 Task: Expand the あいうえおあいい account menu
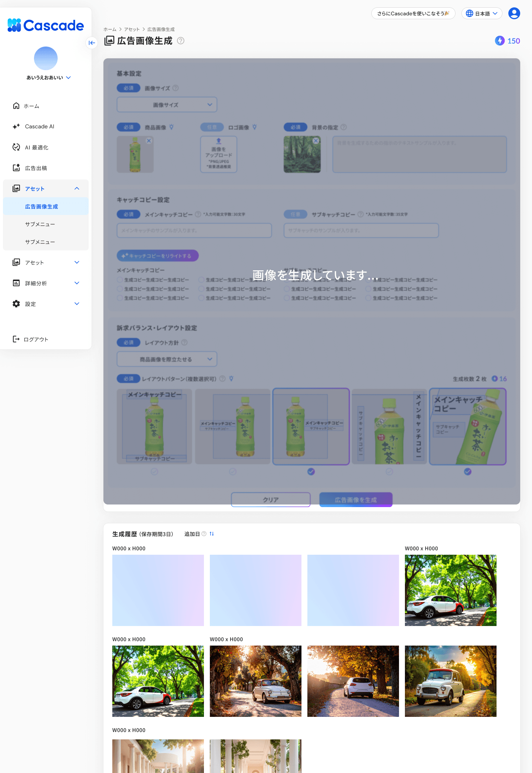(68, 78)
